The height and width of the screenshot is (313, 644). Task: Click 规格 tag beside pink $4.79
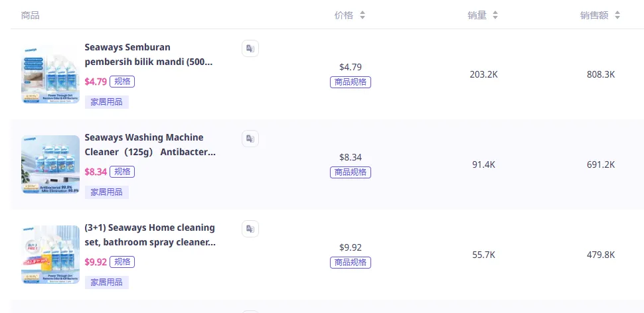click(x=122, y=82)
